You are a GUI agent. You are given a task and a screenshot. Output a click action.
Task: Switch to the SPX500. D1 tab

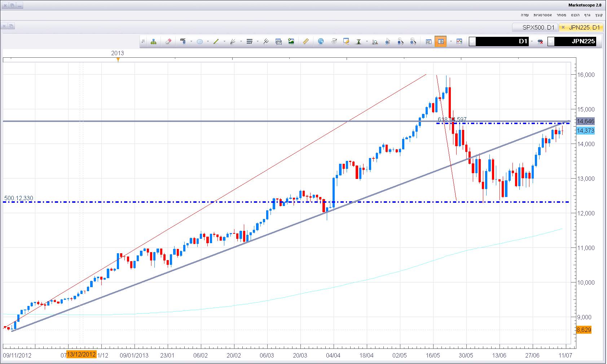(x=535, y=27)
